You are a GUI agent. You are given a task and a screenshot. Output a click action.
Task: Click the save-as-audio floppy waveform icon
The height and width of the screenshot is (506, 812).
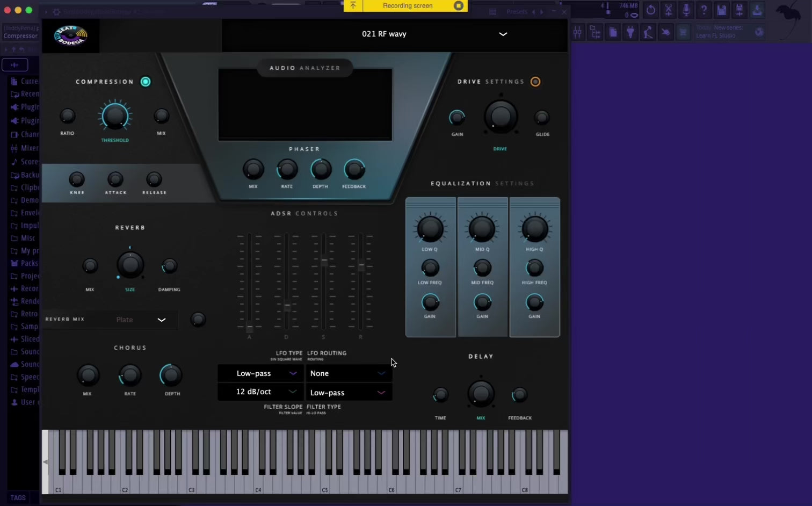click(739, 10)
